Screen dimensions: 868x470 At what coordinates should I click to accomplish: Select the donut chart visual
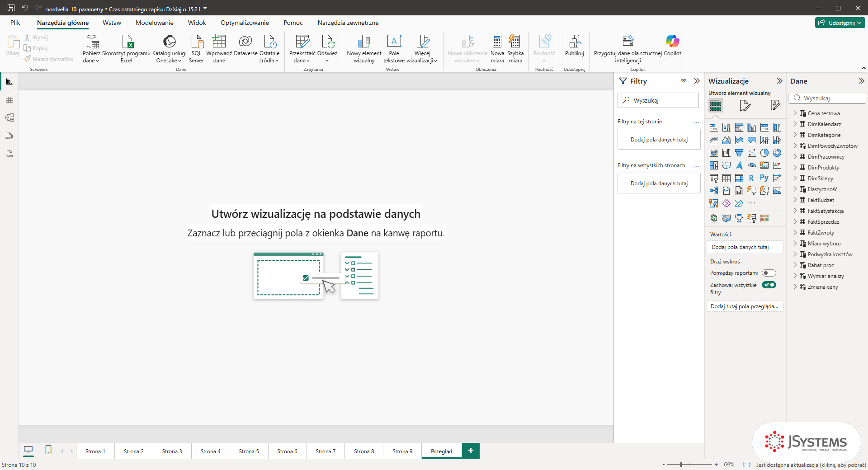pos(777,153)
